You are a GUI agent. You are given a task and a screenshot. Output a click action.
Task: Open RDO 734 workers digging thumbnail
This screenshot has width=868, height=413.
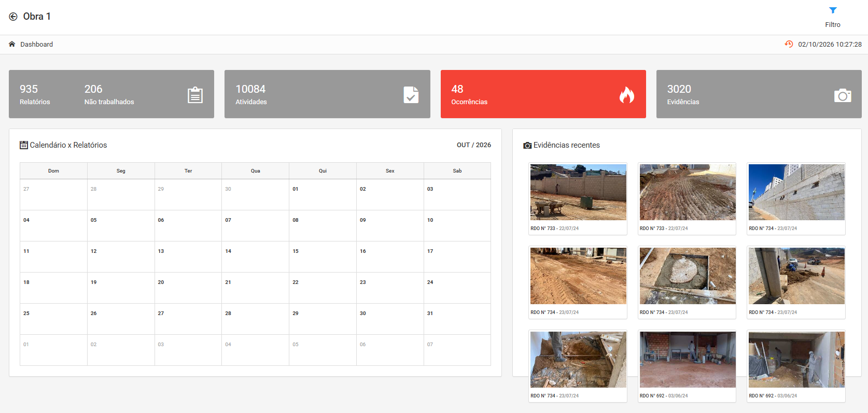coord(796,276)
